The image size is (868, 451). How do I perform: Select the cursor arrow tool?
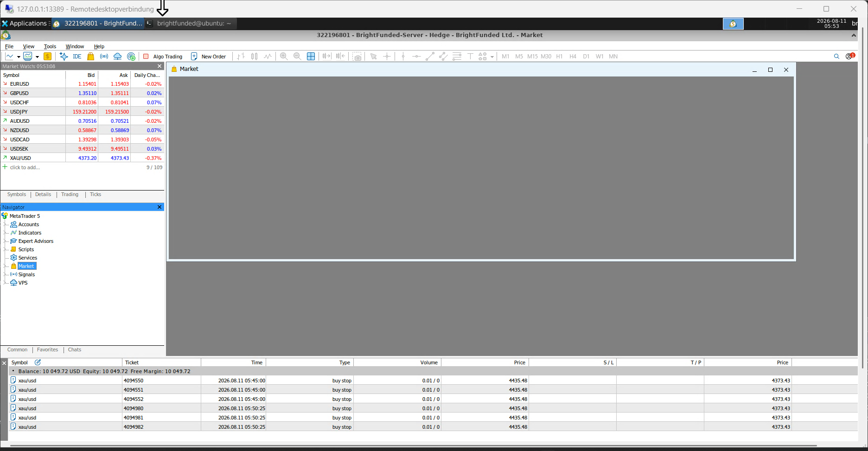point(373,57)
